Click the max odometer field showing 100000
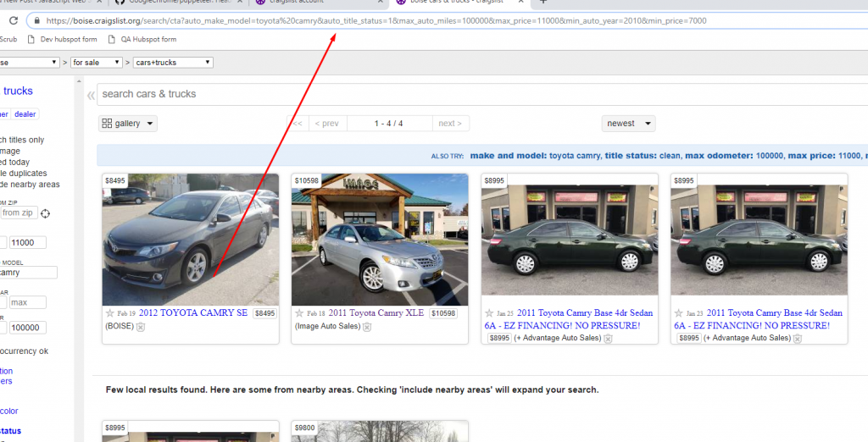Screen dimensions: 868x442 (x=28, y=328)
